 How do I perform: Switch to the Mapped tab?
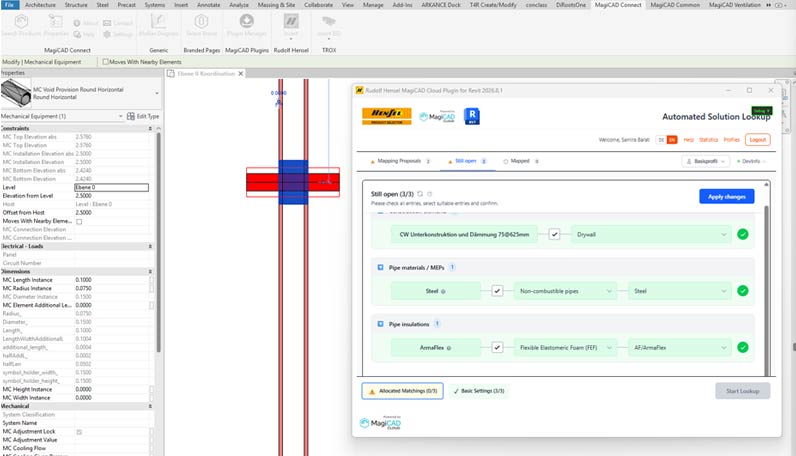click(x=520, y=161)
